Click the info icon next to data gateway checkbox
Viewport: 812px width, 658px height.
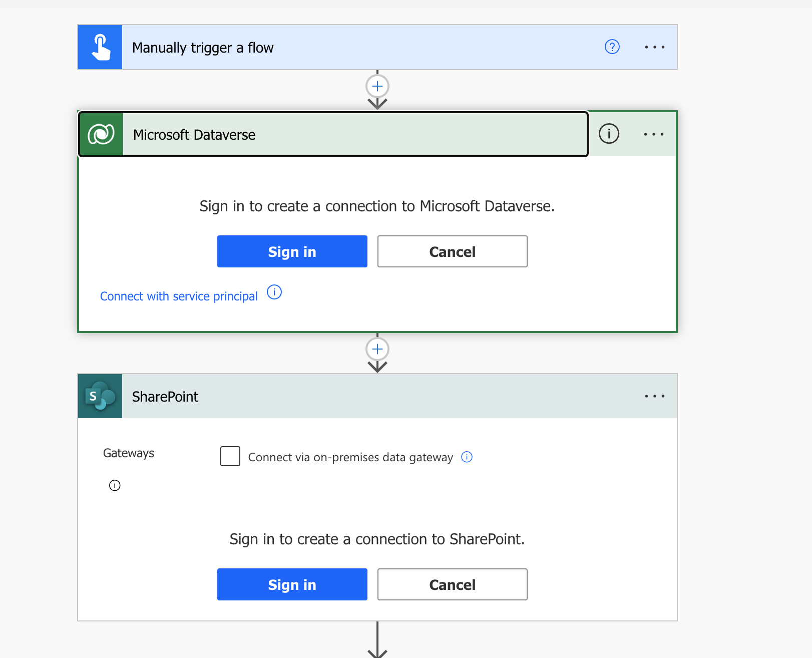[x=467, y=457]
